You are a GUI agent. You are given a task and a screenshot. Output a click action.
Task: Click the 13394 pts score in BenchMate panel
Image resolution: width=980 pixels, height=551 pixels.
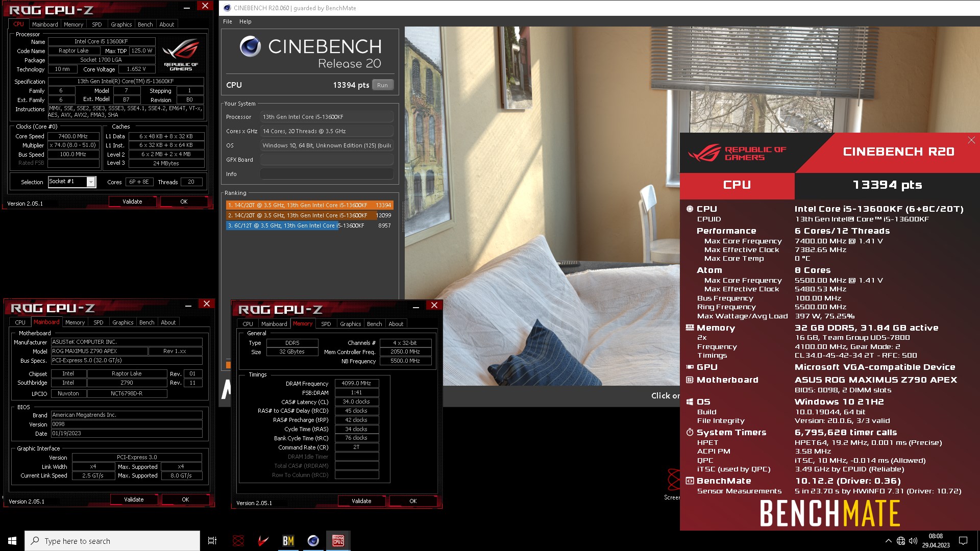[x=887, y=185]
